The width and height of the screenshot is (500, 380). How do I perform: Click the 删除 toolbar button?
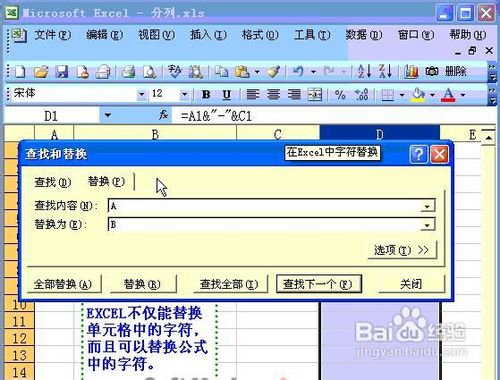[x=456, y=71]
